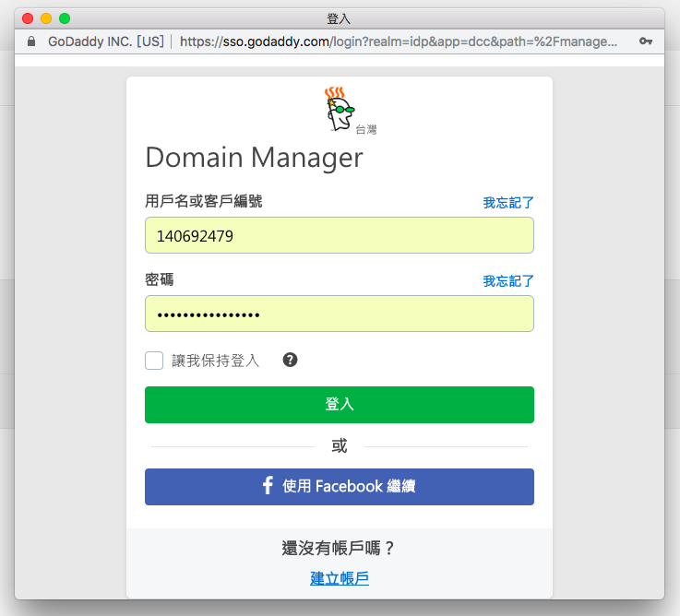Toggle the 讓我保持登入 checkbox
Image resolution: width=680 pixels, height=616 pixels.
pyautogui.click(x=154, y=361)
